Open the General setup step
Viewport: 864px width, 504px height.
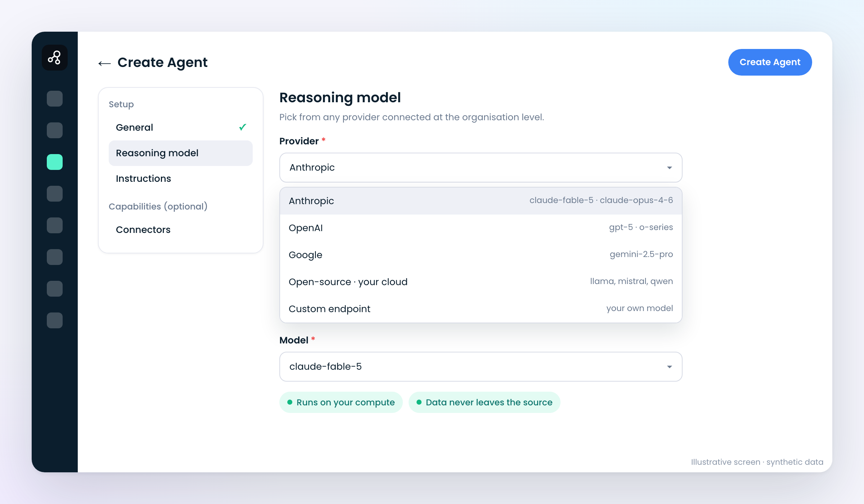[x=181, y=127]
